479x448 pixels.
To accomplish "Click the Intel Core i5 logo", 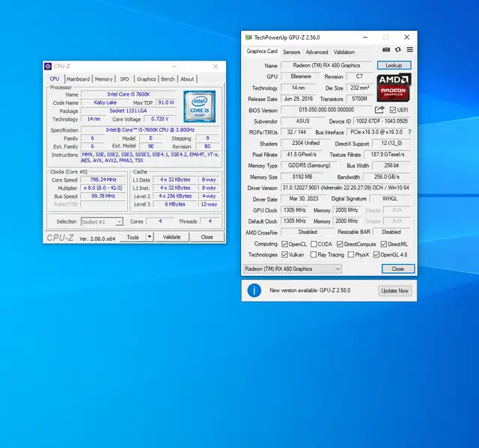I will click(x=199, y=106).
